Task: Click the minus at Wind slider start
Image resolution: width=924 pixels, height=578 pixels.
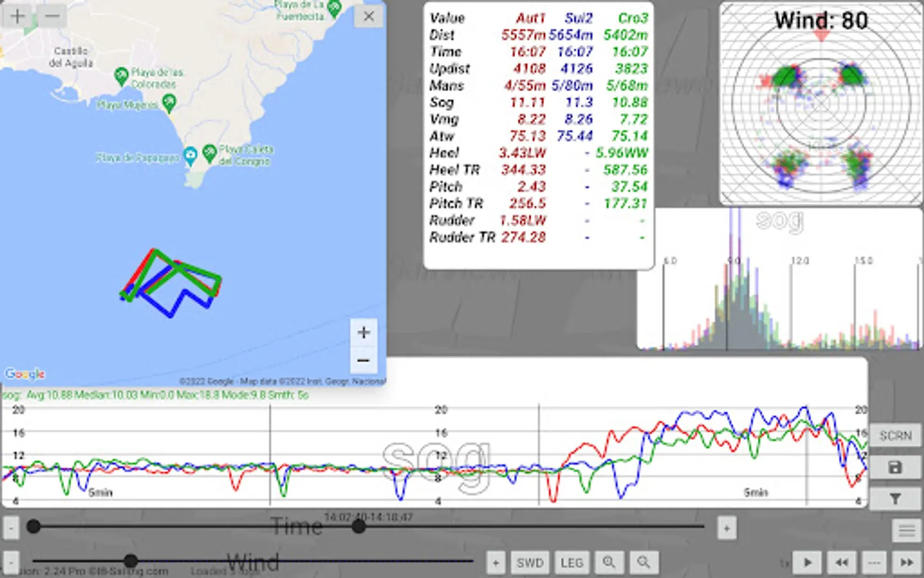Action: click(x=11, y=563)
